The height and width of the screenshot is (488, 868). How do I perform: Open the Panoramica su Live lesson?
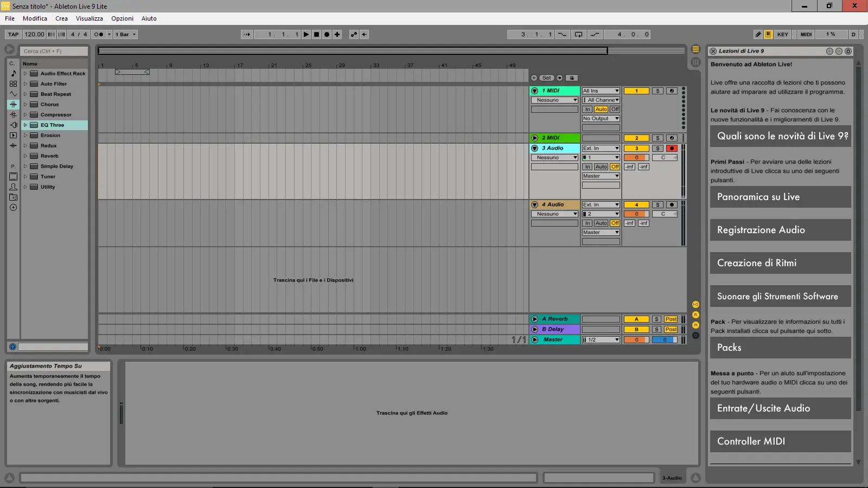point(780,197)
